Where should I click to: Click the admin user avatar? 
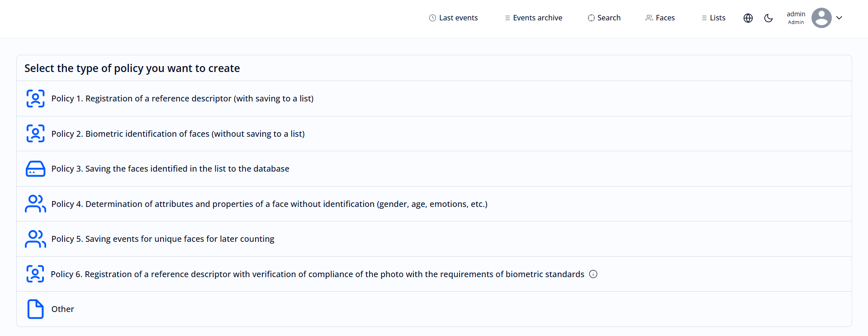pyautogui.click(x=821, y=18)
